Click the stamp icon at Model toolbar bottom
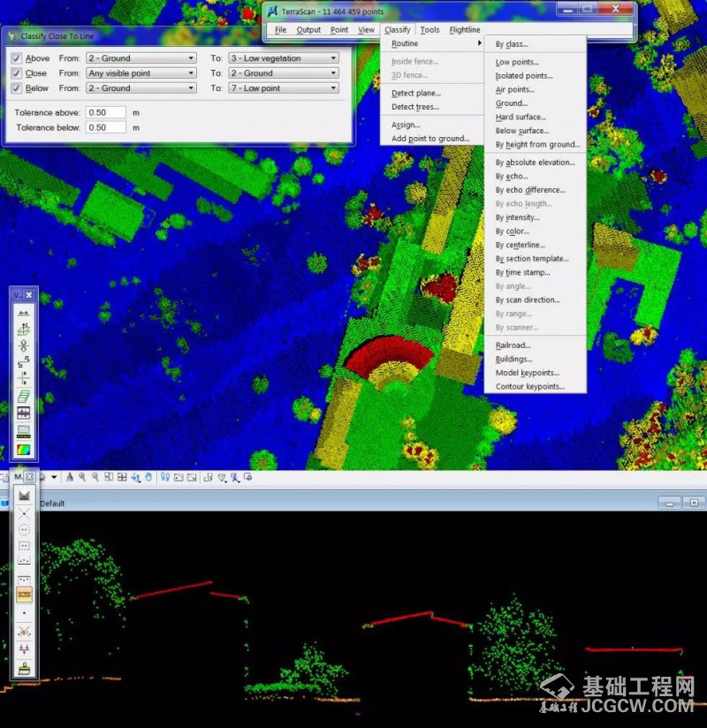The height and width of the screenshot is (728, 707). point(24,668)
